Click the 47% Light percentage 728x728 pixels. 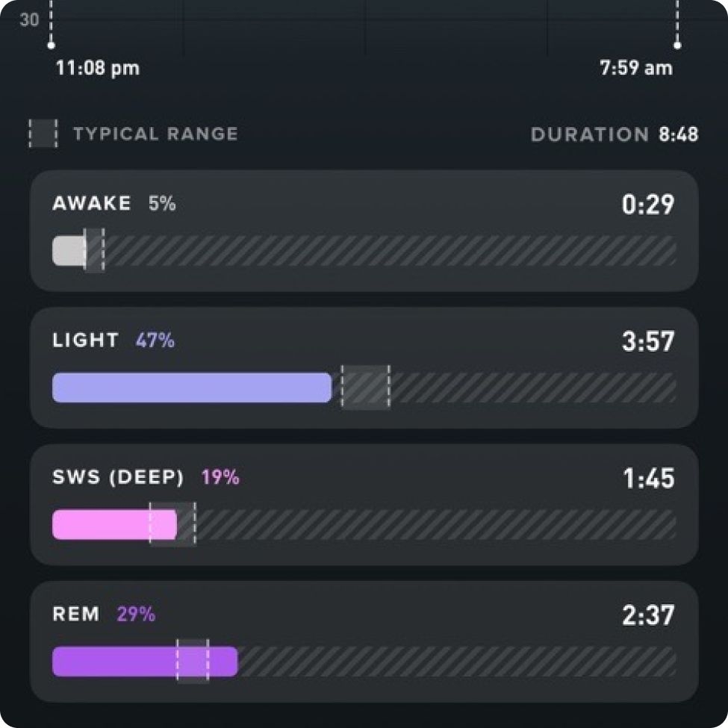[155, 340]
